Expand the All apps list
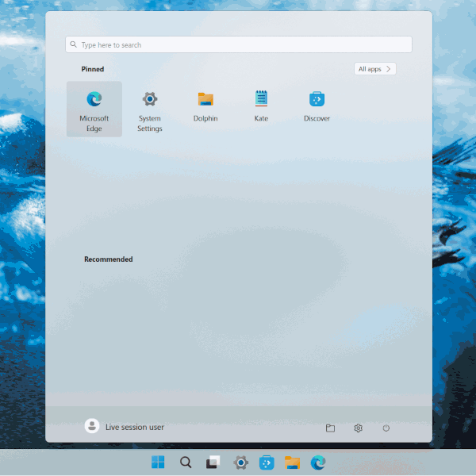Screen dimensions: 476x476 coord(375,69)
